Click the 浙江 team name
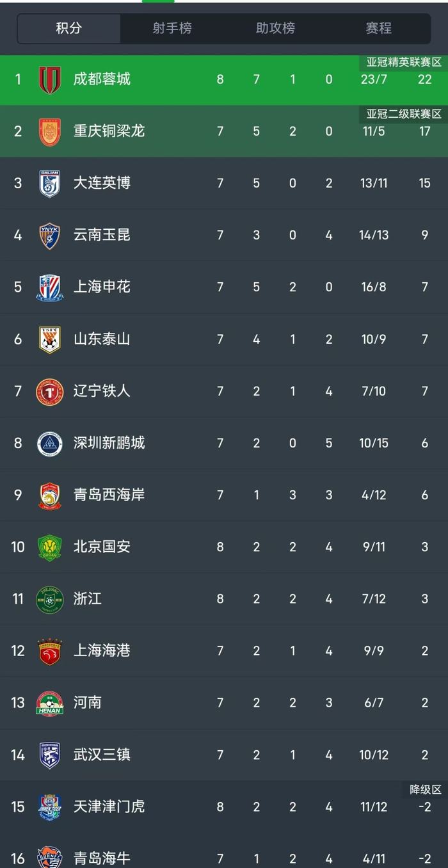 click(88, 599)
